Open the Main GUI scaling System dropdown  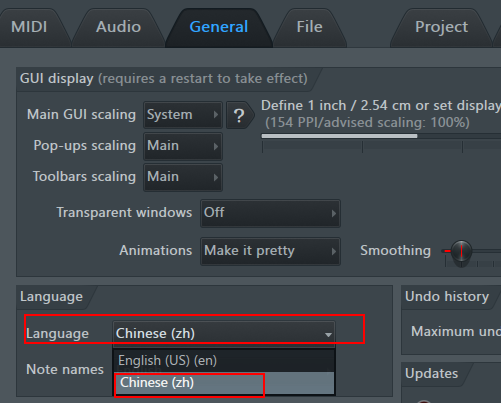click(183, 115)
